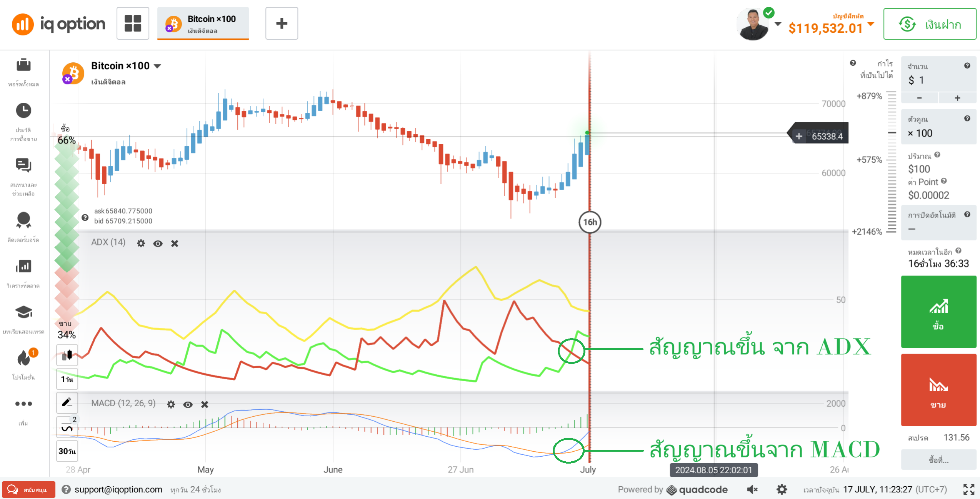
Task: Open trading history clock icon
Action: [x=23, y=110]
